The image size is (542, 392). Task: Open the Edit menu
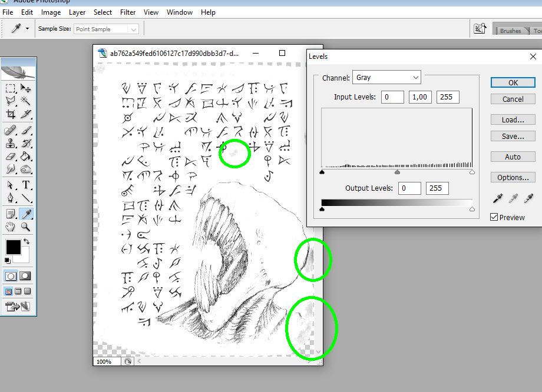pos(27,12)
